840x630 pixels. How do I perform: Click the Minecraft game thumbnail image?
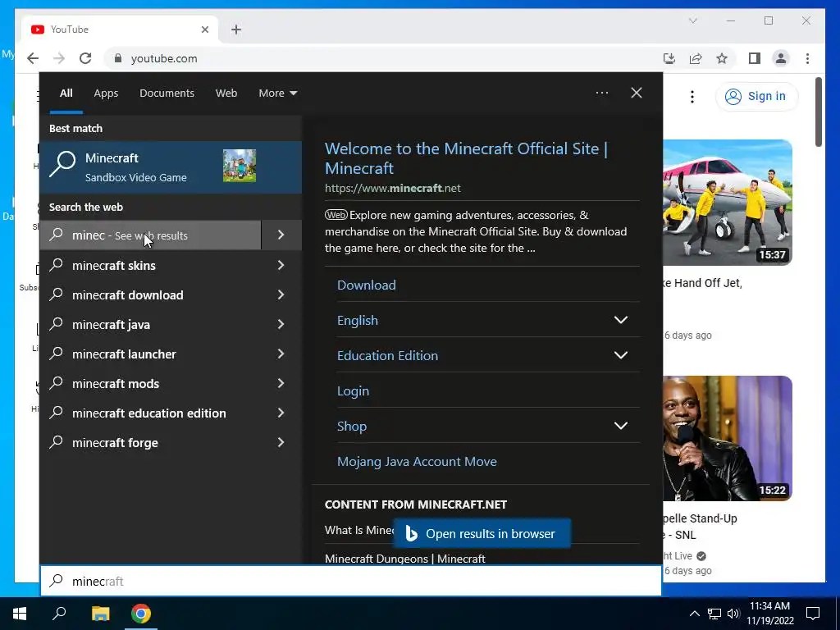240,166
